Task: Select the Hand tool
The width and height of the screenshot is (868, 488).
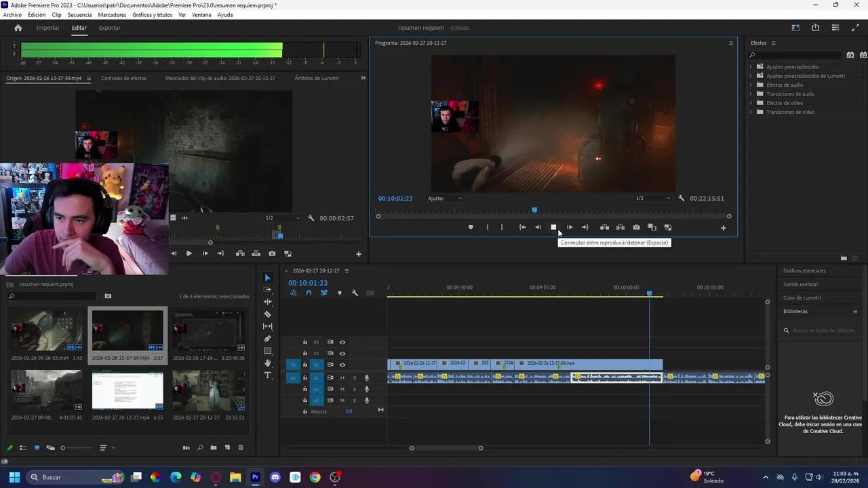Action: pos(267,363)
